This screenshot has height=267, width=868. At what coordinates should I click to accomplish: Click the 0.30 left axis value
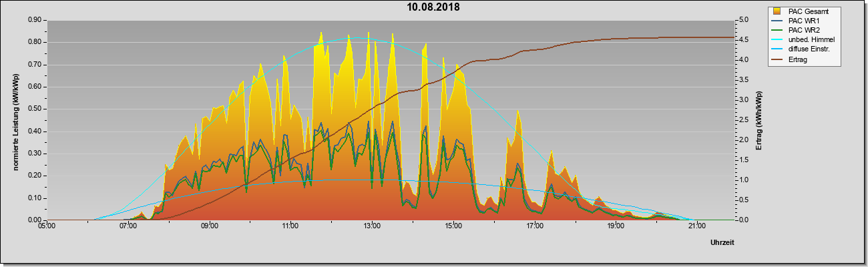tap(35, 154)
